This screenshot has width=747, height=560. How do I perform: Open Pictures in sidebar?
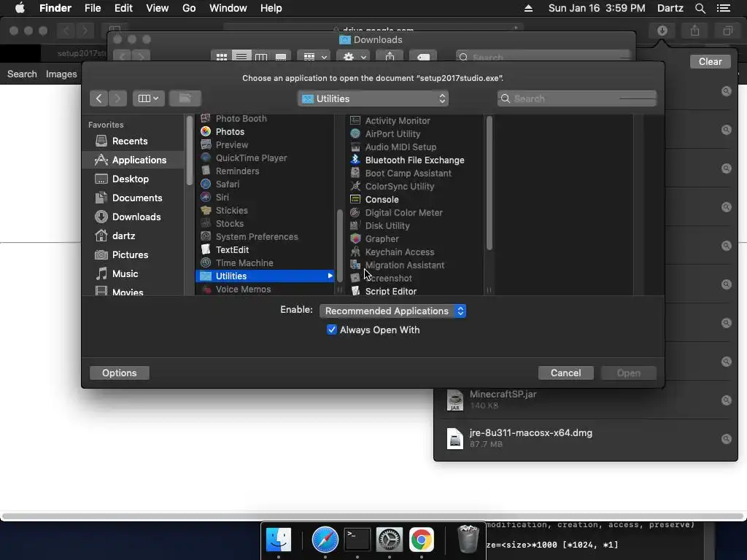pyautogui.click(x=130, y=255)
